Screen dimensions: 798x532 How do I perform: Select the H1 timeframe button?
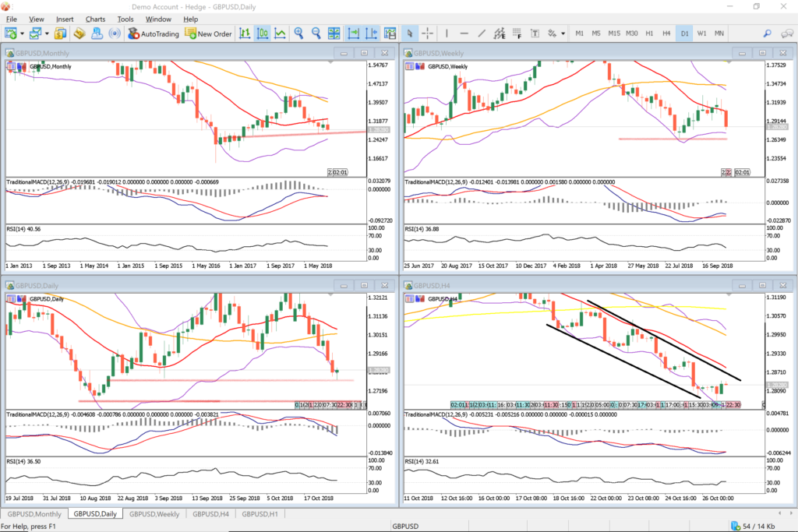point(649,33)
